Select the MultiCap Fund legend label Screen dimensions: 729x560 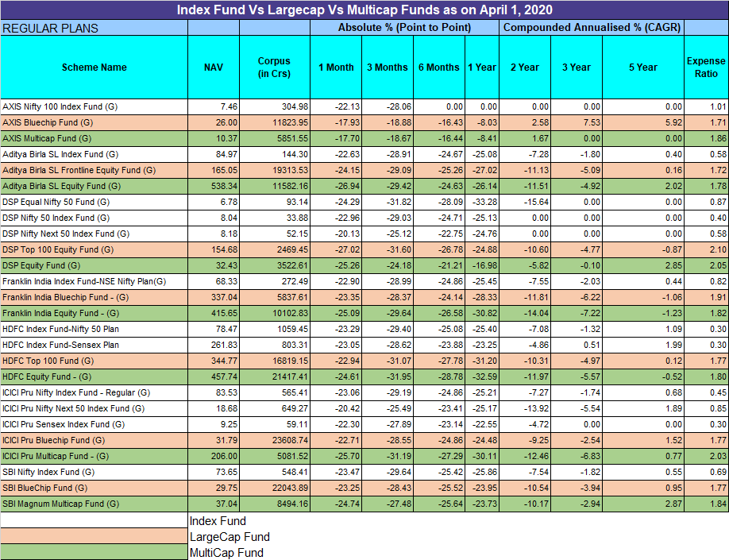[226, 553]
